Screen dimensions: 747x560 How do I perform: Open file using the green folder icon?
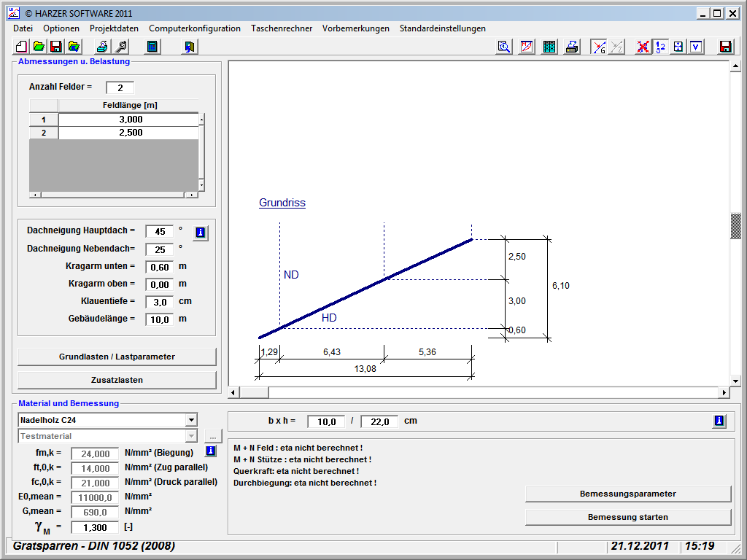[39, 47]
